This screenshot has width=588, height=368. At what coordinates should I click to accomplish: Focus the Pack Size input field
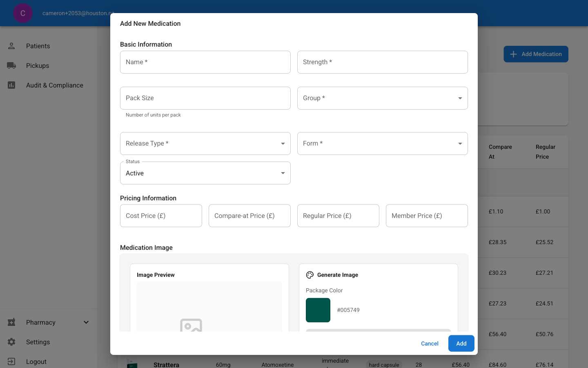[x=205, y=98]
